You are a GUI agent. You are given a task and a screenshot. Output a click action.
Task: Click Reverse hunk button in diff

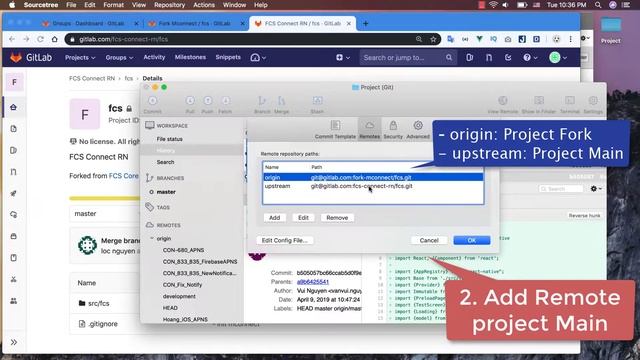point(584,216)
